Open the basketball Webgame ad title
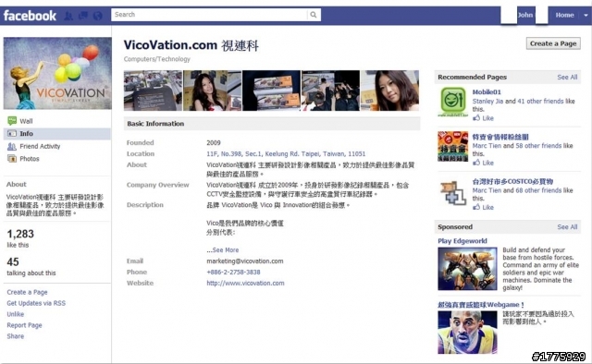Viewport: 592px width, 364px height. [x=481, y=304]
